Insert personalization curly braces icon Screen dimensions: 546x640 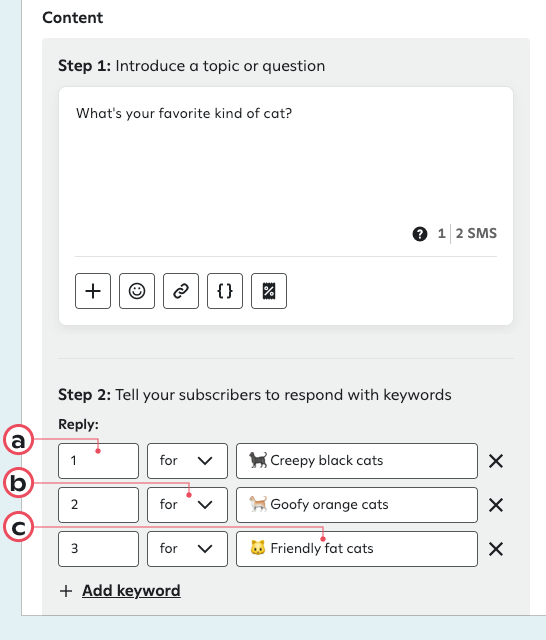225,291
